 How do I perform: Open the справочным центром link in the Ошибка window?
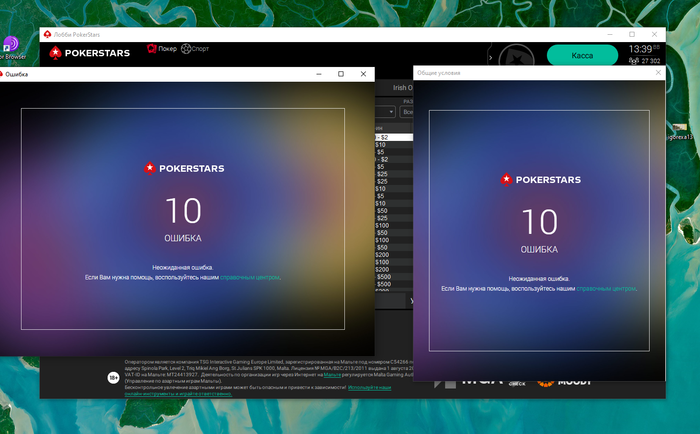click(250, 277)
